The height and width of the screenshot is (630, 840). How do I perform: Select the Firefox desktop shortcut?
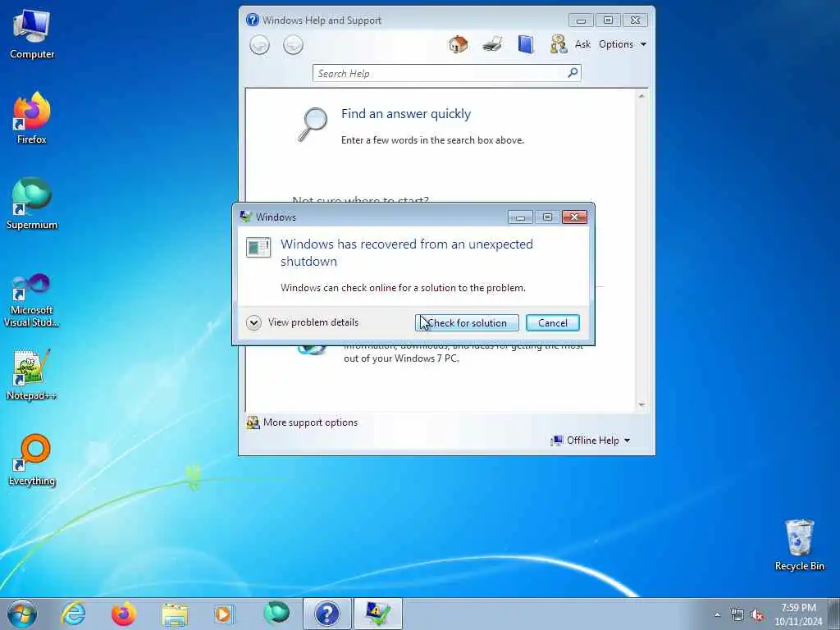(32, 118)
